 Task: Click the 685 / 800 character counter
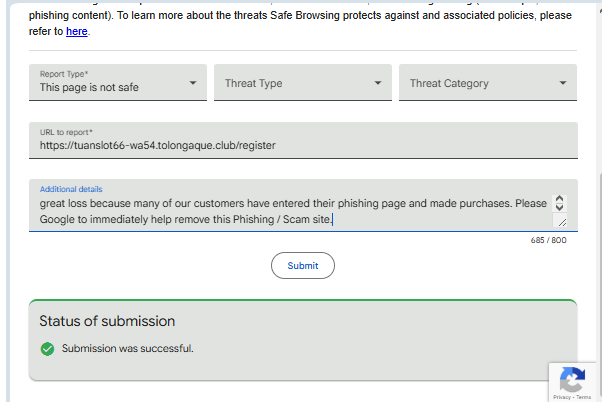(x=548, y=240)
